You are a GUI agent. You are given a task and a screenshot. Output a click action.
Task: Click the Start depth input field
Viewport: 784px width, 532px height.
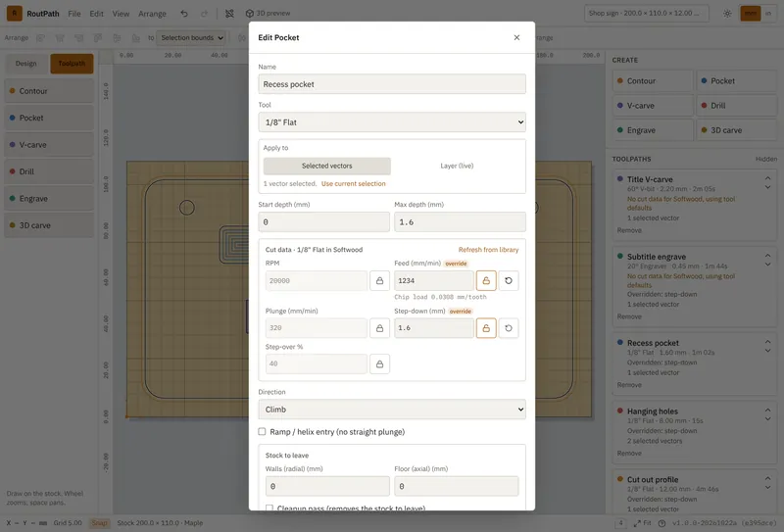tap(324, 222)
